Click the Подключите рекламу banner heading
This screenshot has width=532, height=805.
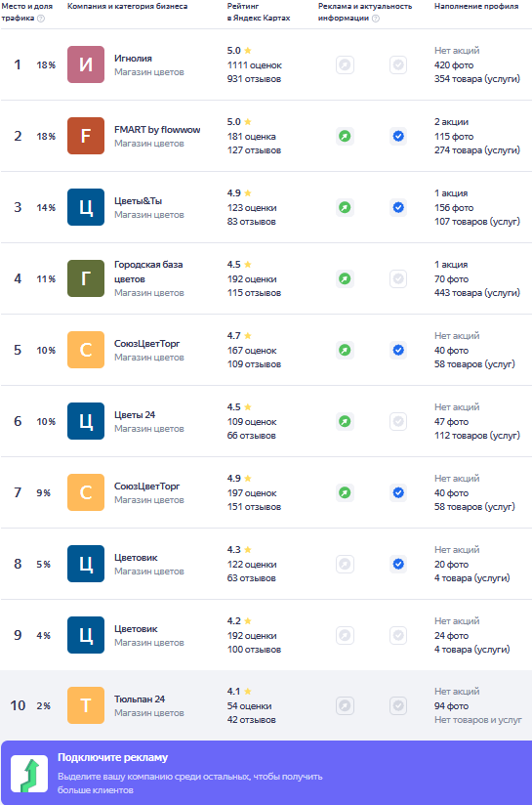113,757
